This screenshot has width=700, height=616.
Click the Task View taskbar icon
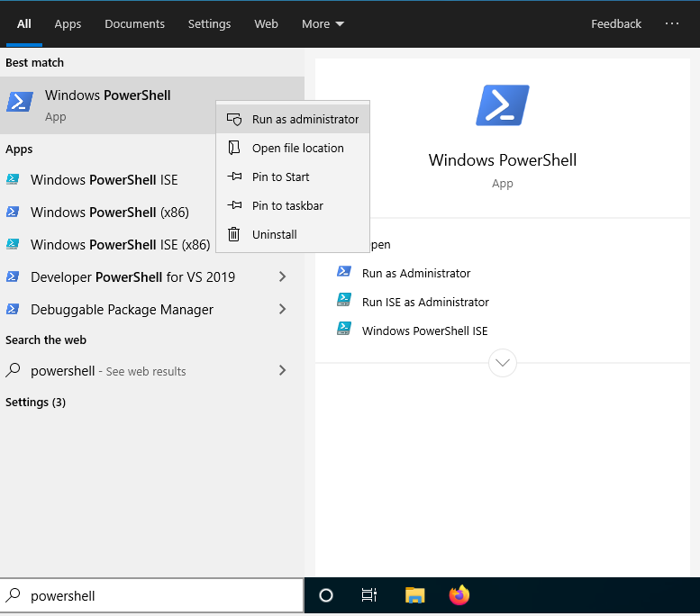[x=369, y=595]
